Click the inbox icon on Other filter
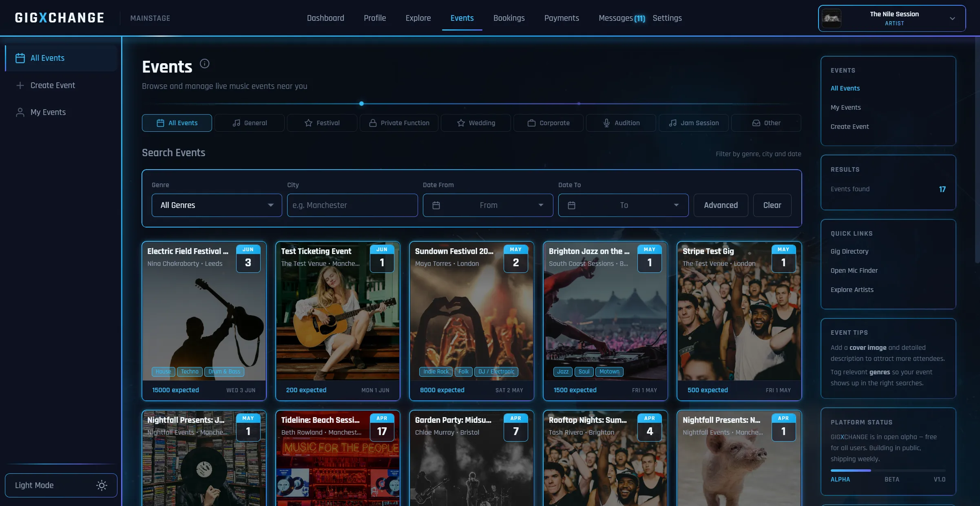Screen dimensions: 980x506 pyautogui.click(x=756, y=123)
